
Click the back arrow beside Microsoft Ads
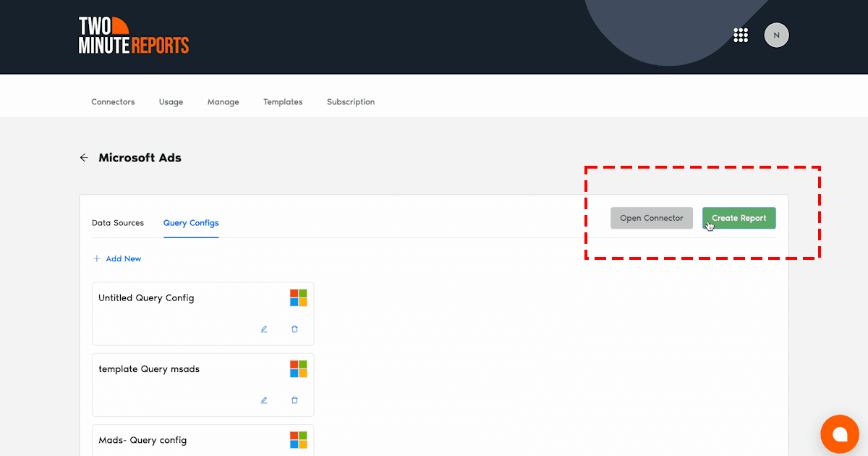coord(84,158)
